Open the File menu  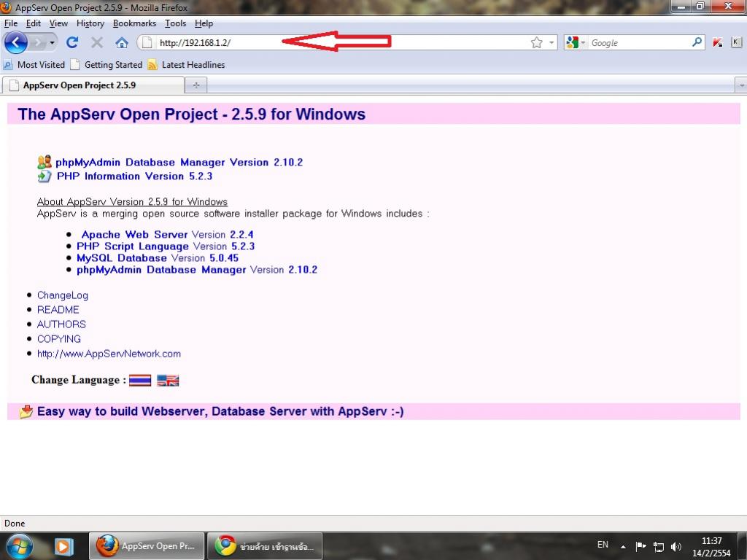pos(10,23)
